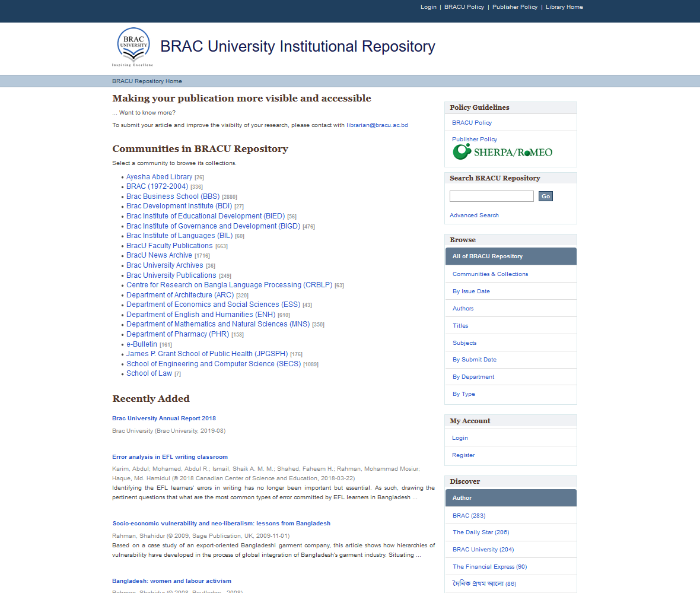Image resolution: width=700 pixels, height=593 pixels.
Task: Focus the Search BRACU Repository field
Action: click(x=492, y=196)
